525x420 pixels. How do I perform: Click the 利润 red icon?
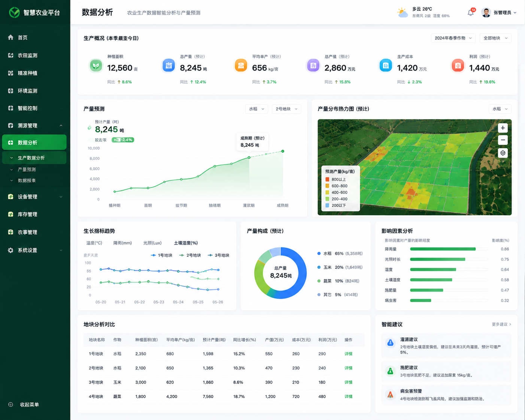[x=458, y=66]
